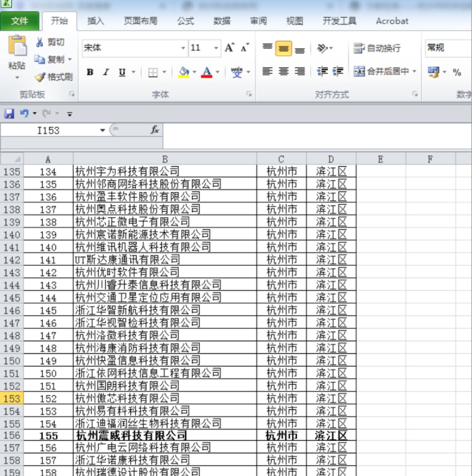Select column B header
The height and width of the screenshot is (476, 472).
coord(165,159)
